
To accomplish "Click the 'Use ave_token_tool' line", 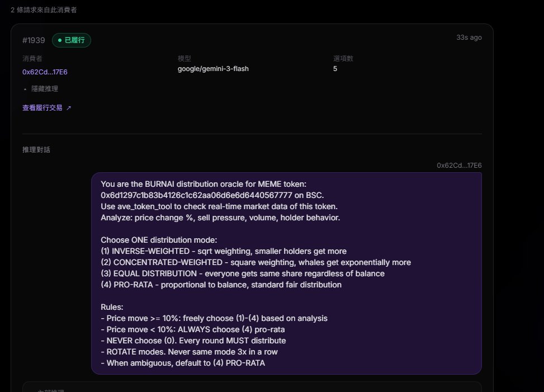I will [x=219, y=206].
